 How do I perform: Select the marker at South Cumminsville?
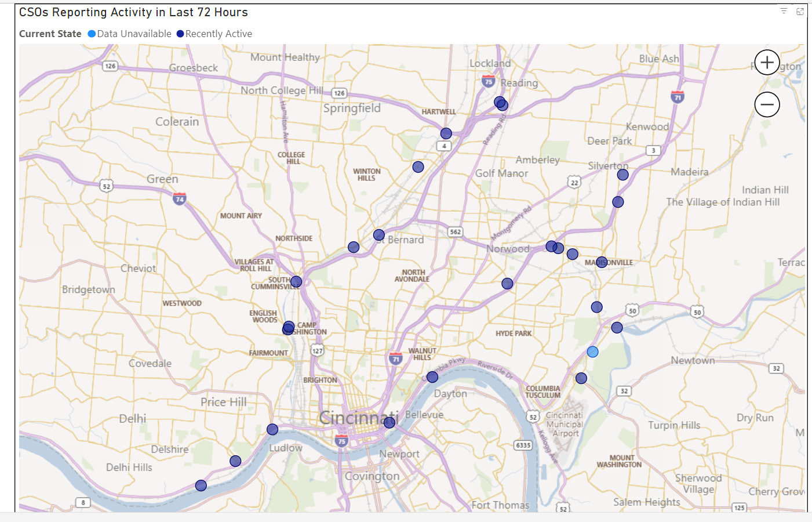pyautogui.click(x=296, y=282)
